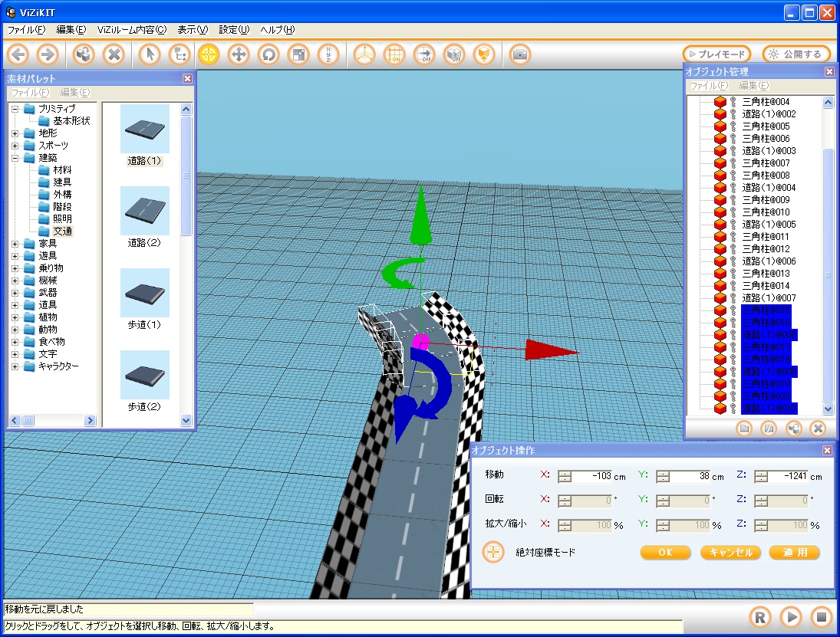The height and width of the screenshot is (637, 840).
Task: Click the XYZ axis constraint icon
Action: [328, 54]
